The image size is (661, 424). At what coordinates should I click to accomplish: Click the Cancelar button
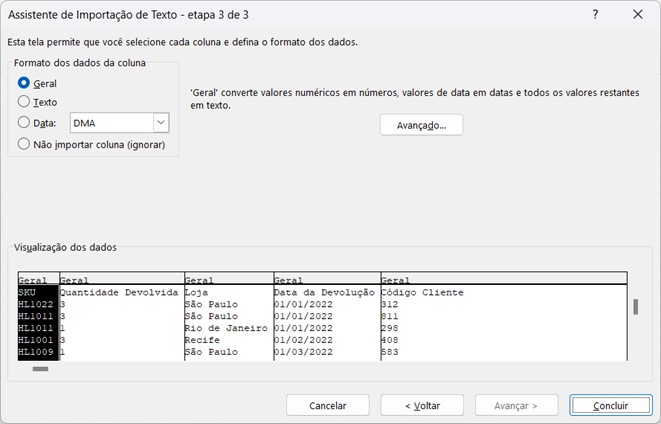[x=327, y=405]
